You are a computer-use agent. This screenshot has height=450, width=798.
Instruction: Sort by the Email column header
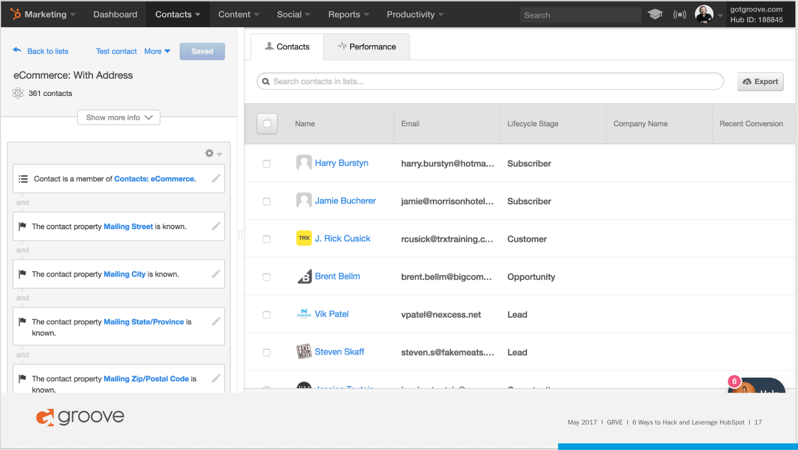[x=410, y=124]
